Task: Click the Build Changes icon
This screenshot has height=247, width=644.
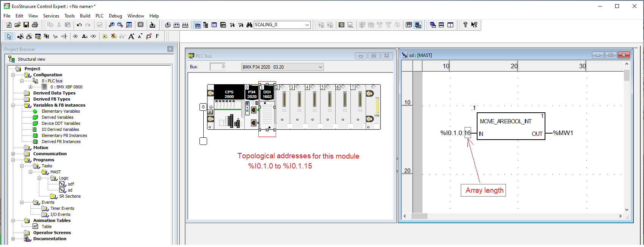Action: pos(176,25)
